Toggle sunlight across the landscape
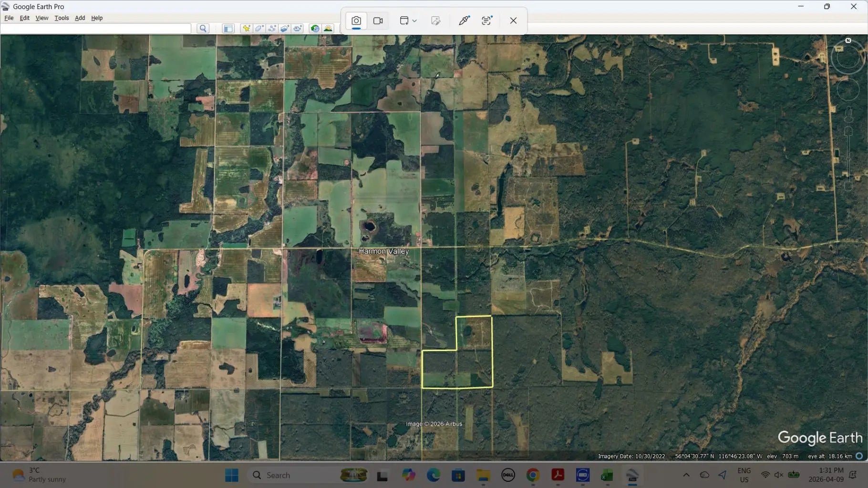The height and width of the screenshot is (488, 868). tap(328, 29)
